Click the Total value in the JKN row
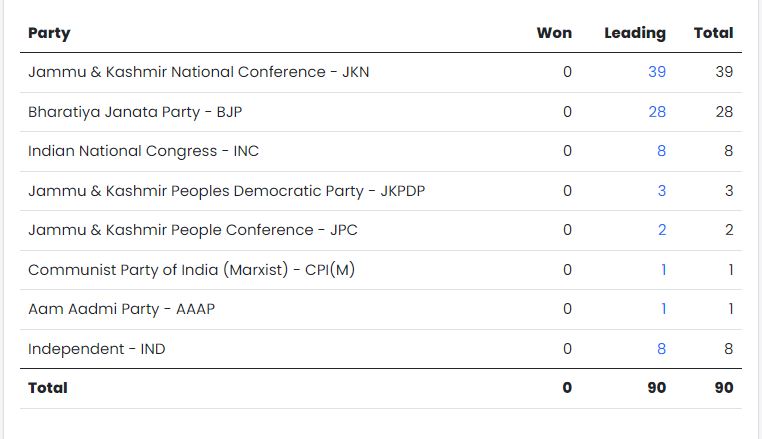The width and height of the screenshot is (762, 439). point(724,72)
